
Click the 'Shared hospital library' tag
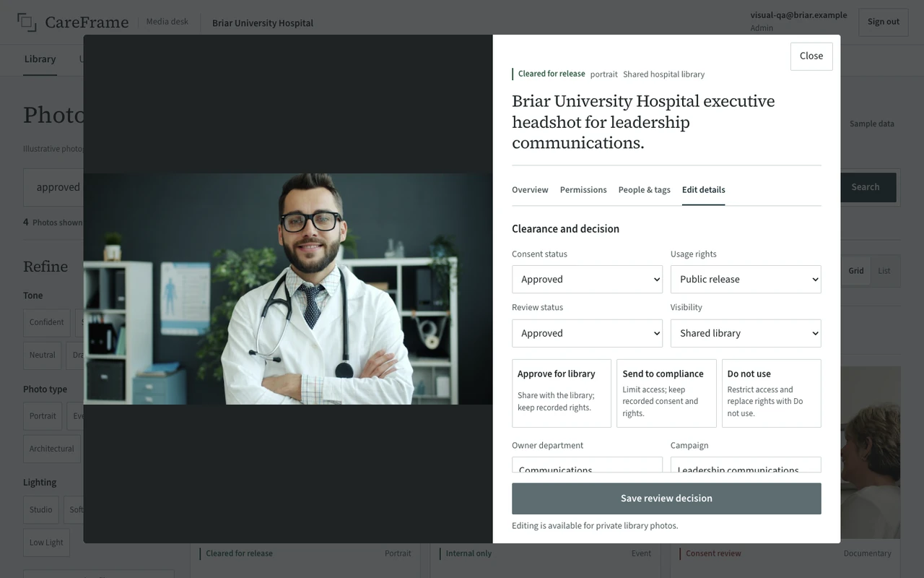(663, 74)
